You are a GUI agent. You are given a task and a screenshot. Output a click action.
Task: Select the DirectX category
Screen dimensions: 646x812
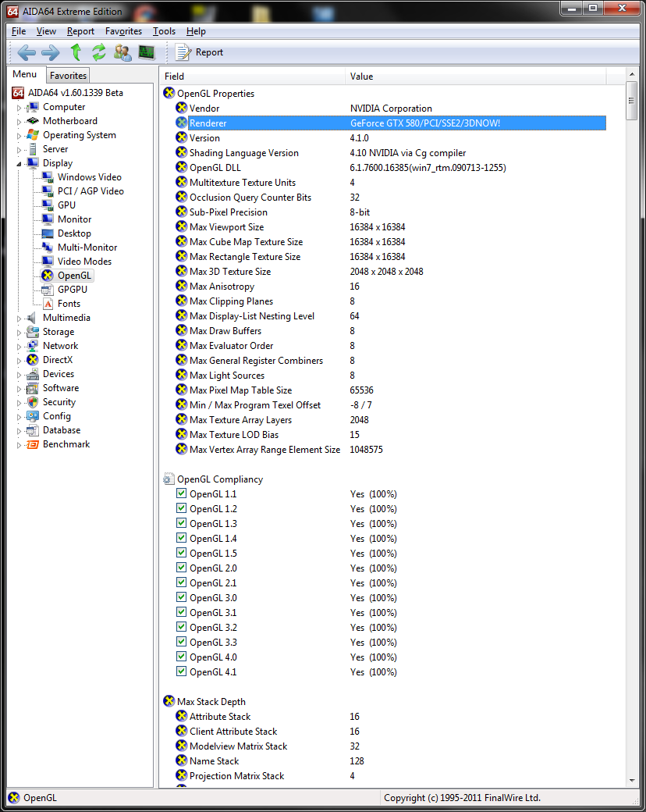[58, 359]
